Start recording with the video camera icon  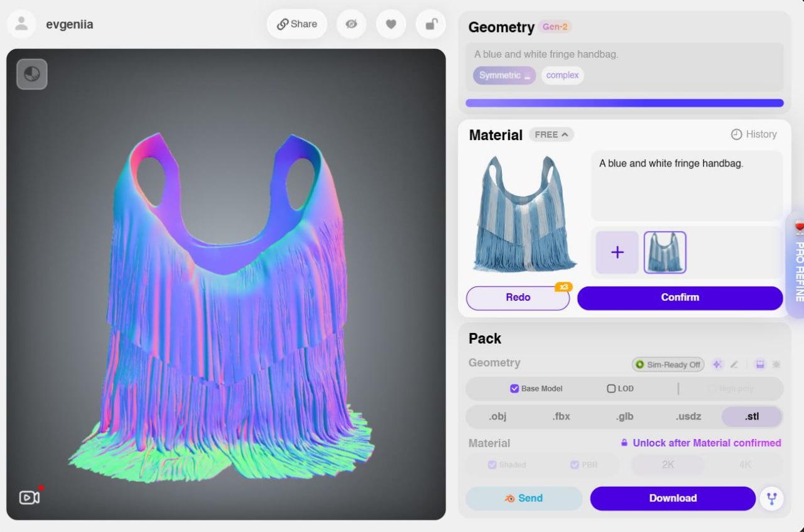pos(30,497)
